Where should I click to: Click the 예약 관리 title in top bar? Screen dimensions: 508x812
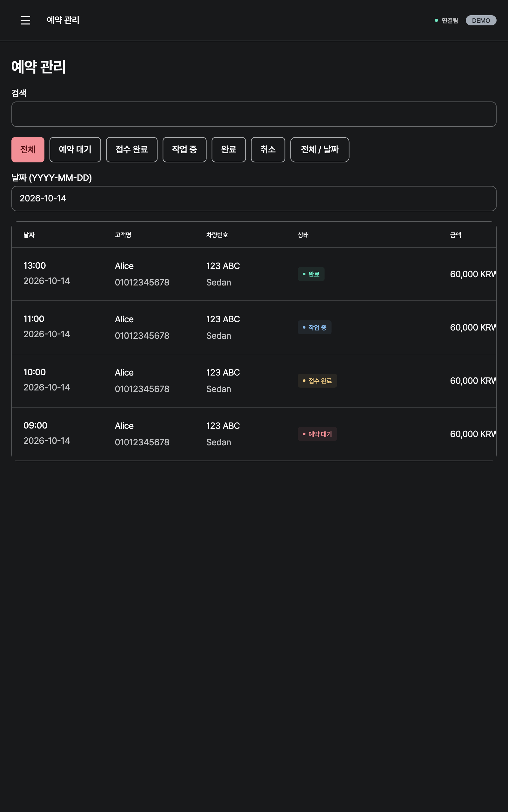(63, 20)
